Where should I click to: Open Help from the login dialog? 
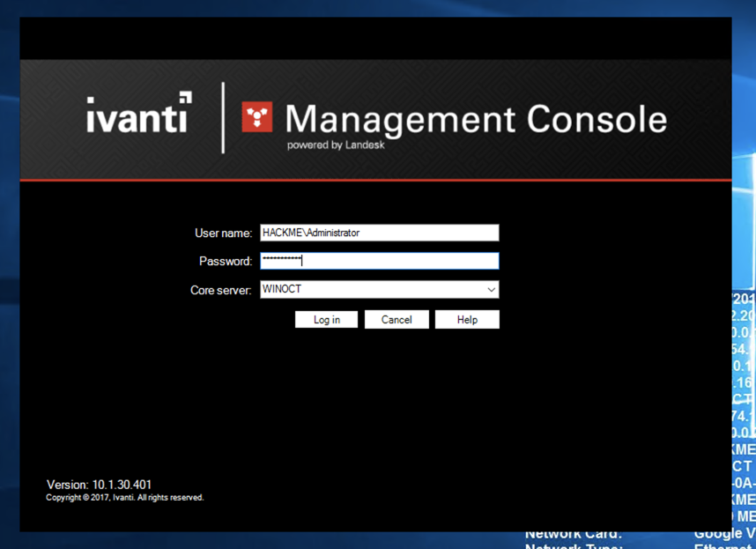tap(467, 320)
